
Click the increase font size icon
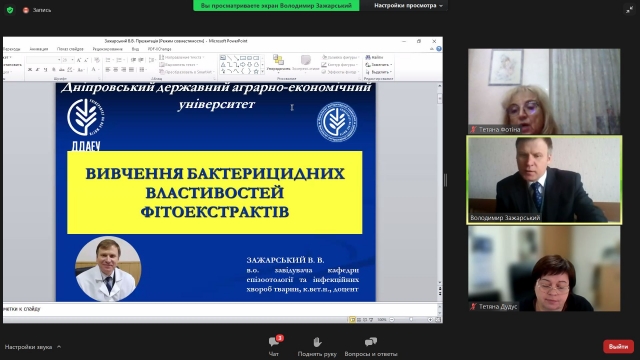pyautogui.click(x=79, y=60)
